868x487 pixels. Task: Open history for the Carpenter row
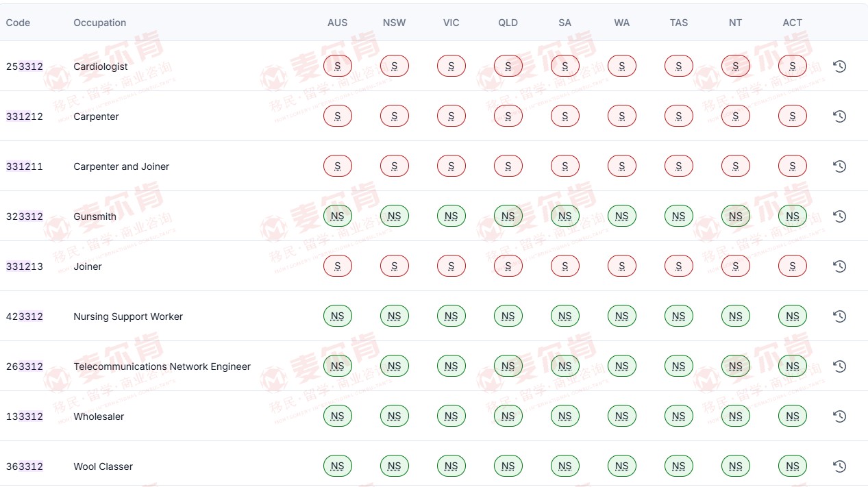point(839,116)
